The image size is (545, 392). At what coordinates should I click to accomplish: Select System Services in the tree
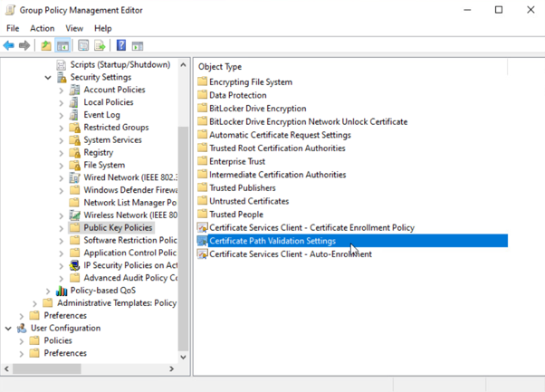coord(112,140)
